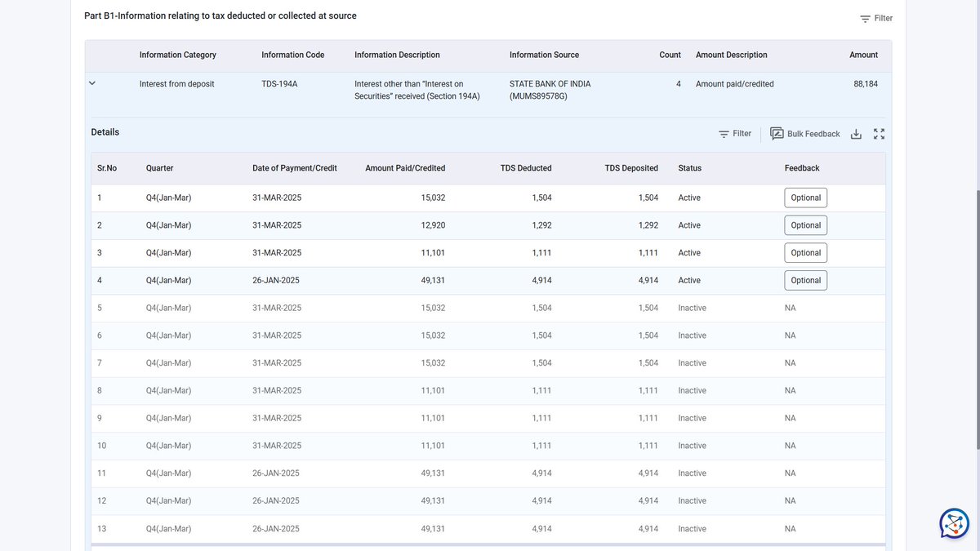980x551 pixels.
Task: Click the Sr.No column header
Action: click(x=107, y=168)
